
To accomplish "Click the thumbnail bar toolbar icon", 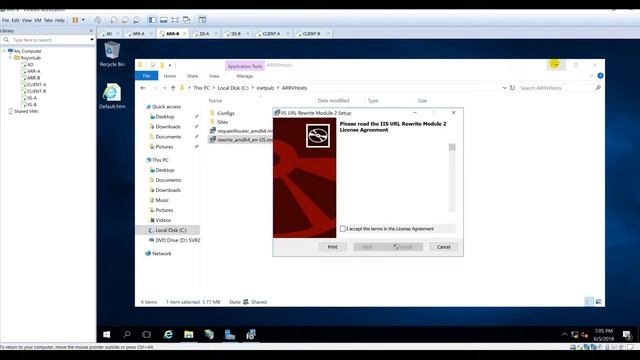I will [164, 20].
